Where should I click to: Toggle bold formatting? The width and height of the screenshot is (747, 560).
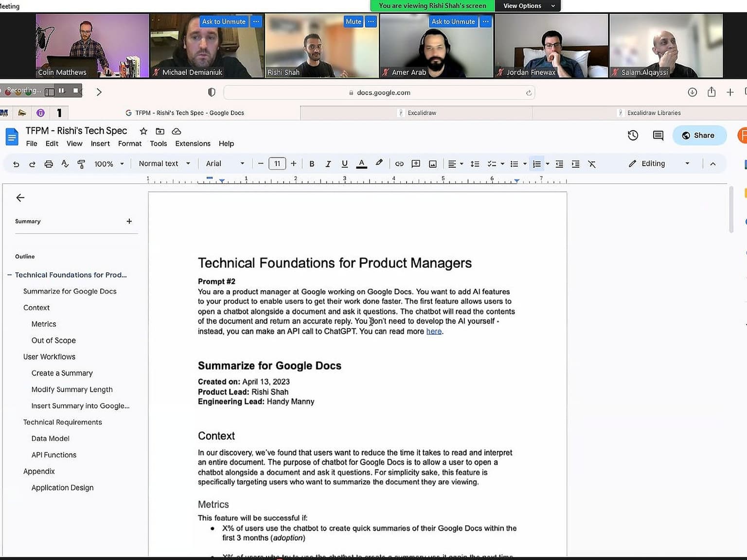pos(312,164)
